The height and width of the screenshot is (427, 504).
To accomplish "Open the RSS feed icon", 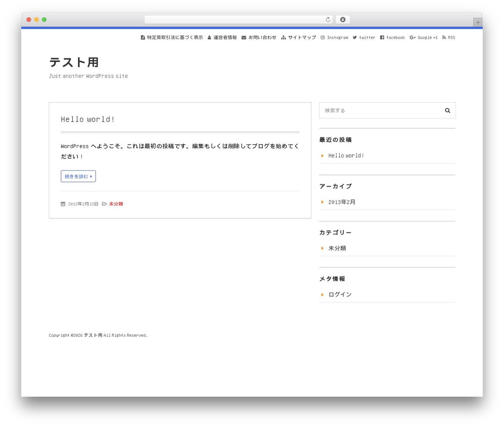I will tap(444, 37).
